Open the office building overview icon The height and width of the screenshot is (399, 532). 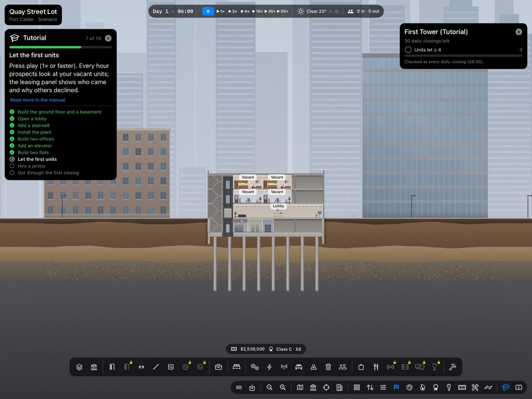(339, 387)
